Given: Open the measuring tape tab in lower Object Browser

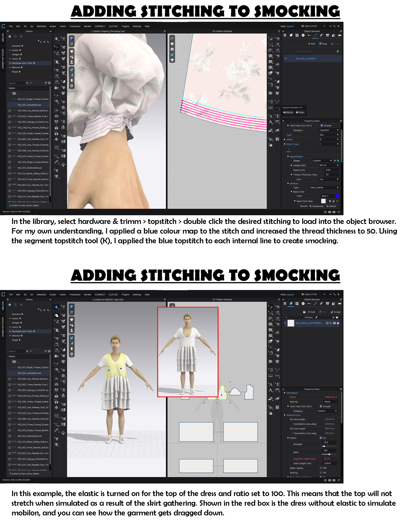Looking at the screenshot, I should 340,304.
